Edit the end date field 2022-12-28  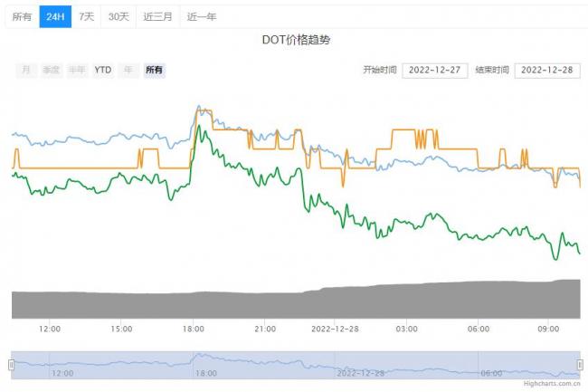[547, 71]
